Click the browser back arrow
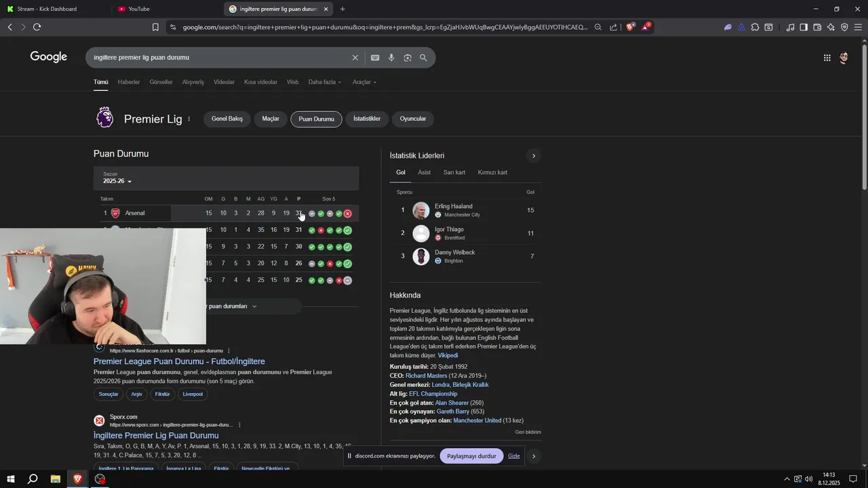This screenshot has height=488, width=868. (x=9, y=27)
